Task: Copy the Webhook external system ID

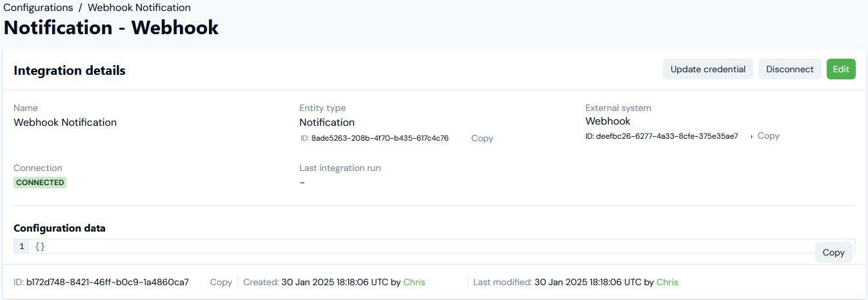Action: (x=768, y=136)
